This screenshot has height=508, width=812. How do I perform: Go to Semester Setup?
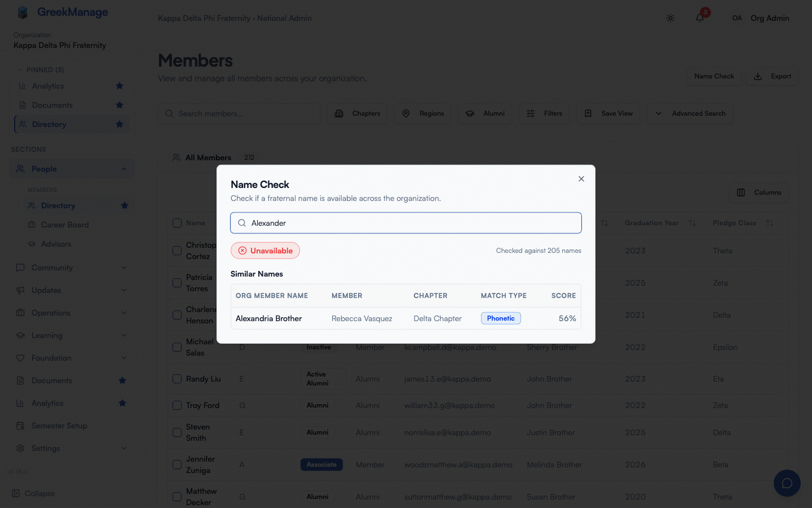tap(59, 426)
